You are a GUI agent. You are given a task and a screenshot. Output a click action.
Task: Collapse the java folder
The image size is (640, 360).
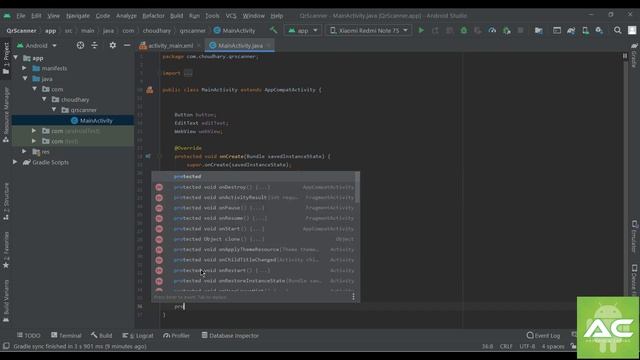[25, 78]
